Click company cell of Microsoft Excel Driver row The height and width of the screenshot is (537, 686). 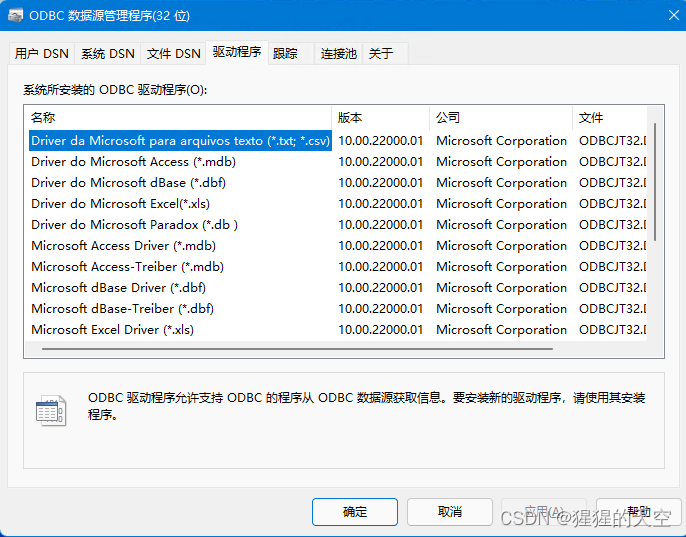[501, 330]
